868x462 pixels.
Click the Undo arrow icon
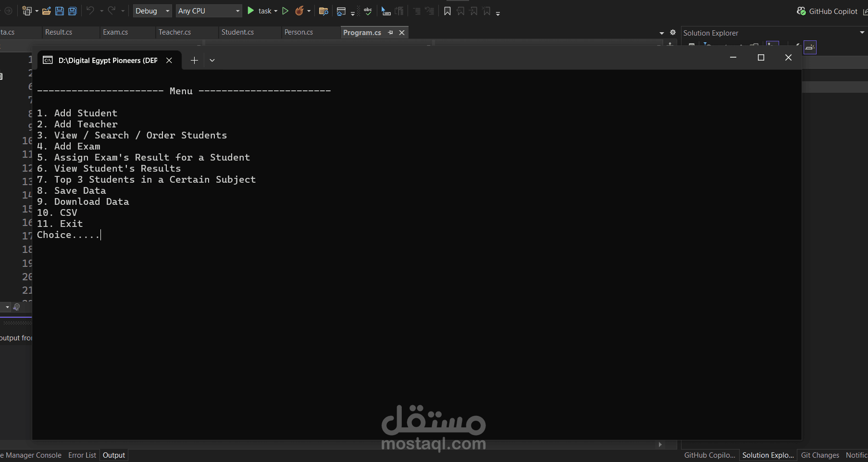(x=90, y=11)
